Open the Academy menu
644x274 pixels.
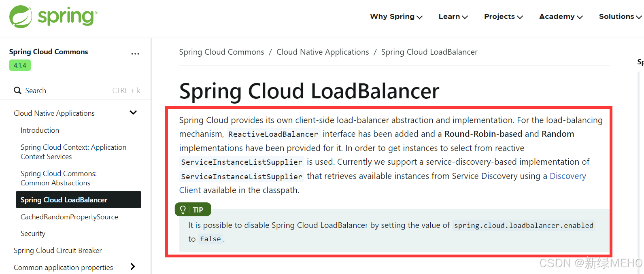coord(561,17)
